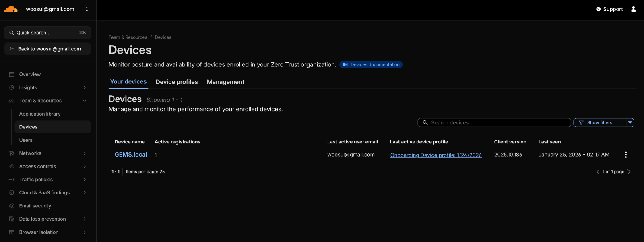Click the Show filters button
The image size is (644, 242).
(x=600, y=123)
